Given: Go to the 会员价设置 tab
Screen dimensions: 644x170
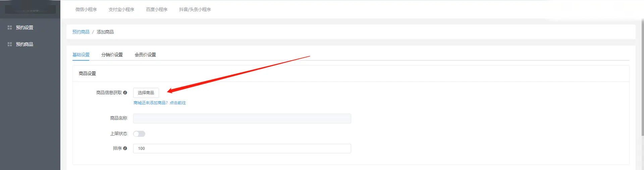Looking at the screenshot, I should coord(145,55).
